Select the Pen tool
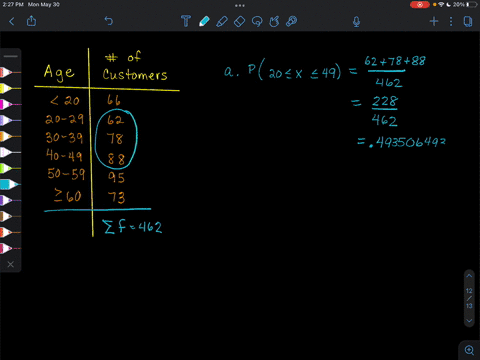Viewport: 480px width, 360px height. coord(204,21)
